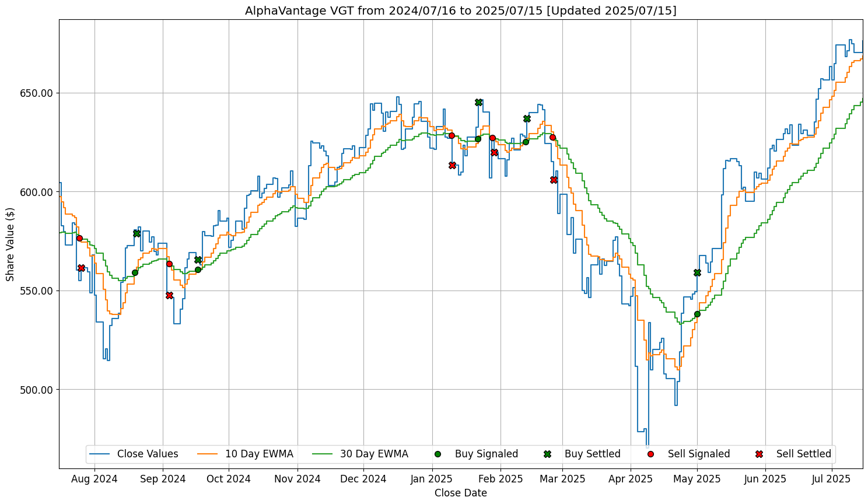
Task: Click the Sell Signaled red circle in legend
Action: pos(650,454)
